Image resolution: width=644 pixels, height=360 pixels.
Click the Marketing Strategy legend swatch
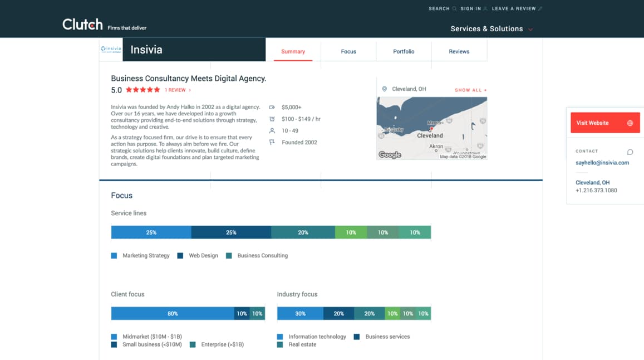click(x=114, y=256)
